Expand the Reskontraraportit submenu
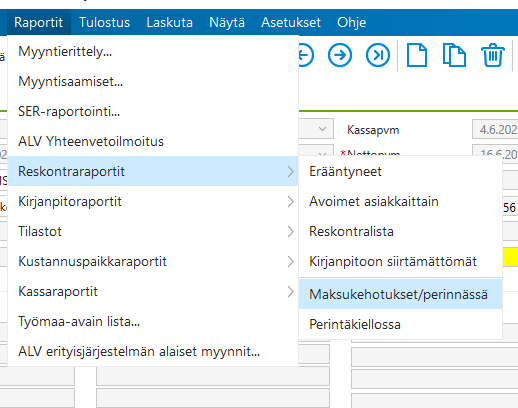518x408 pixels. pyautogui.click(x=153, y=171)
